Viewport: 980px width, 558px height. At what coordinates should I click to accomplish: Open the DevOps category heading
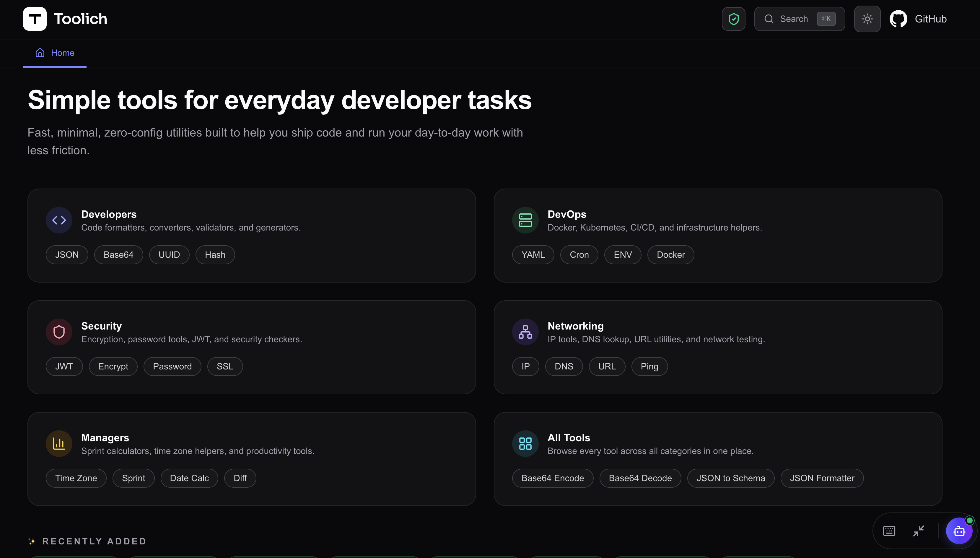(567, 214)
